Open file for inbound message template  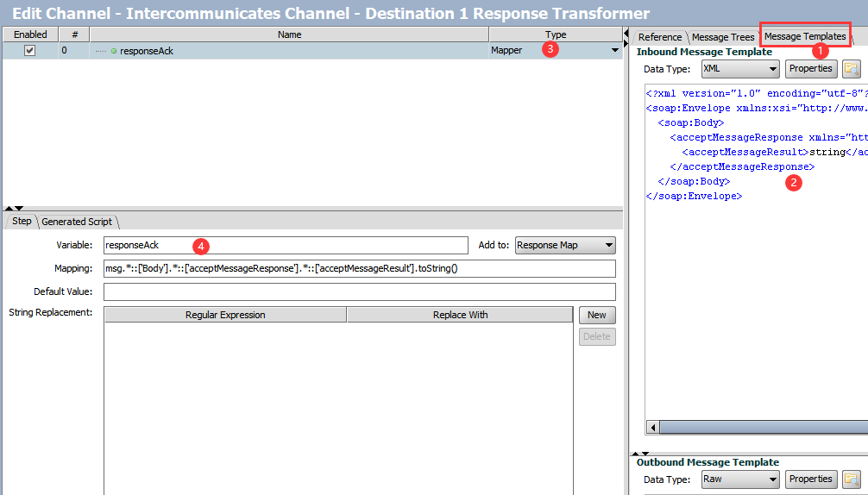coord(851,69)
